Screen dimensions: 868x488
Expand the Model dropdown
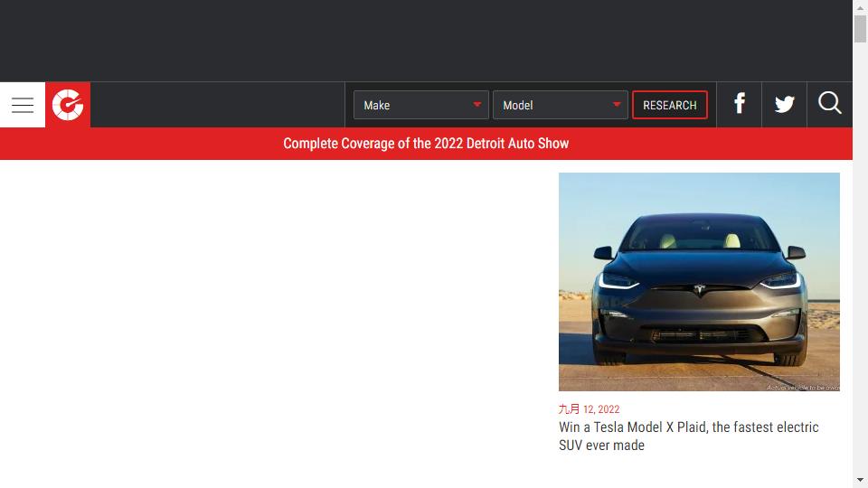(x=561, y=105)
